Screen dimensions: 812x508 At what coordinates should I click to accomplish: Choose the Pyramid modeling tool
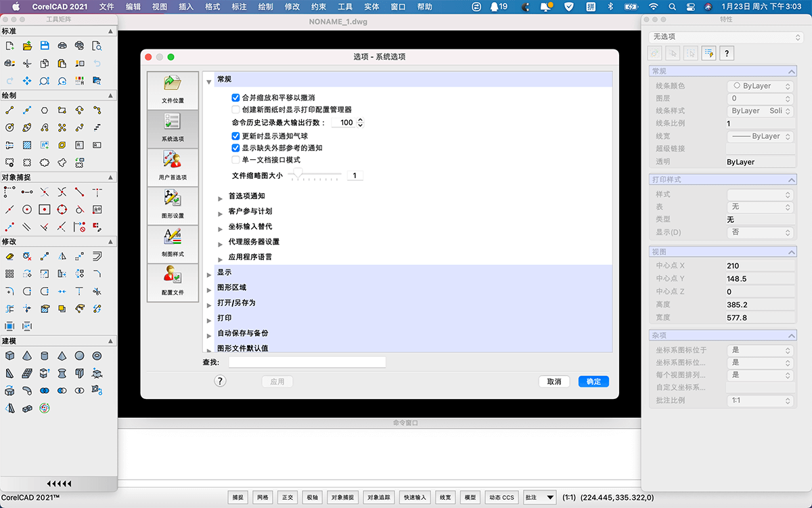62,355
